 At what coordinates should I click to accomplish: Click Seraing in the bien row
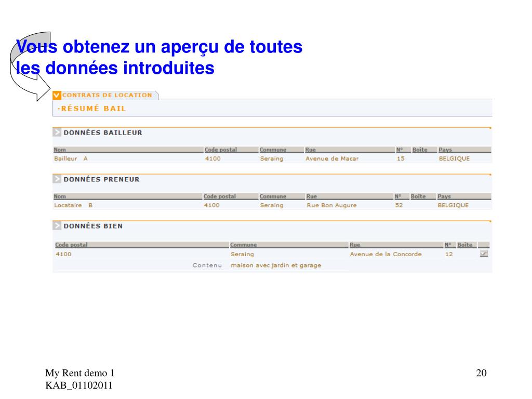tap(242, 255)
